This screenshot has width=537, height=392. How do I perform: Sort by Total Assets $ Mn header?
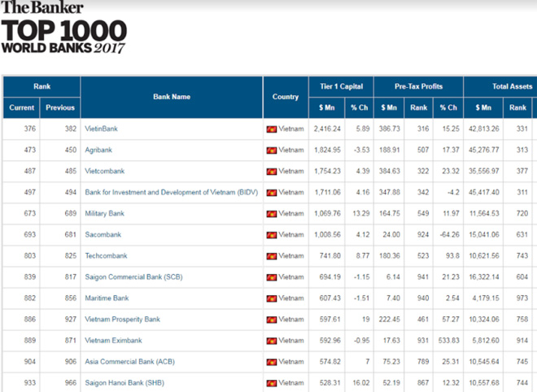(x=483, y=108)
